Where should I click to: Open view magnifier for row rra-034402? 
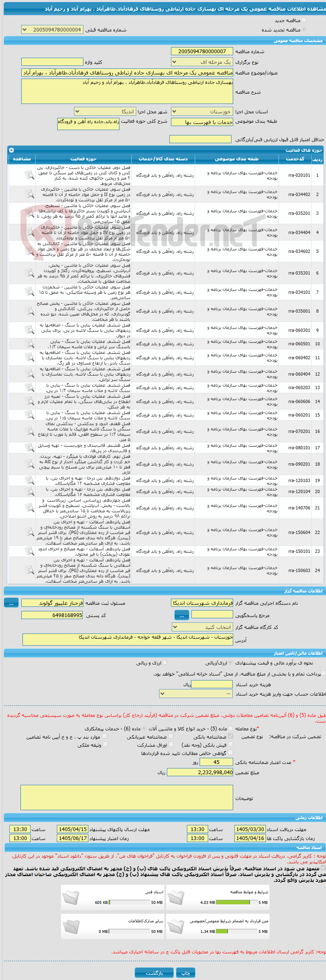29,194
